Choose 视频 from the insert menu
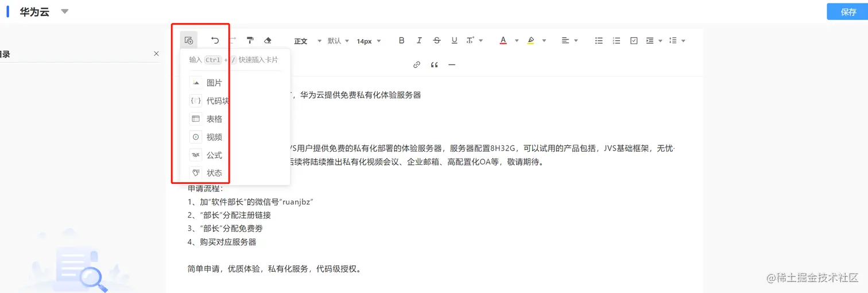 (235, 137)
